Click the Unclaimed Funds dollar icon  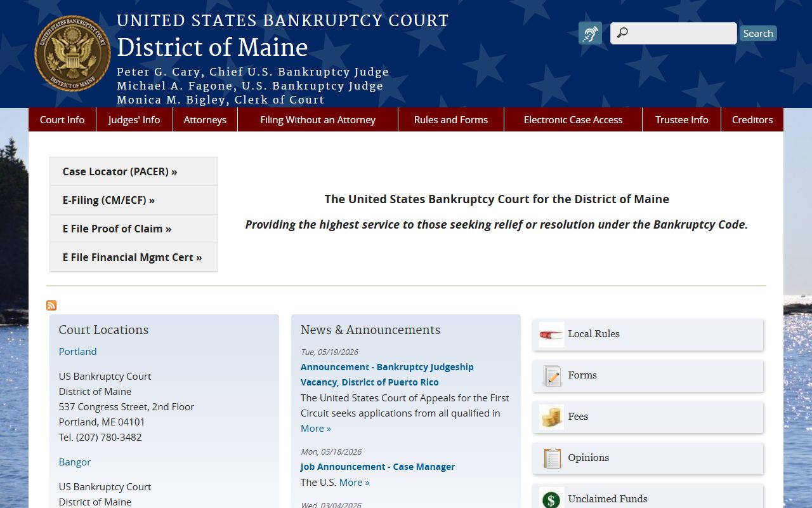(551, 499)
